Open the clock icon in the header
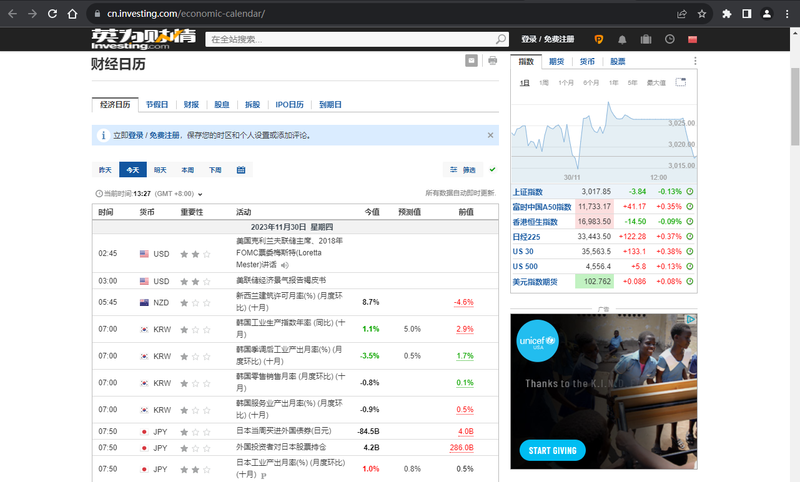The width and height of the screenshot is (800, 482). pyautogui.click(x=669, y=39)
